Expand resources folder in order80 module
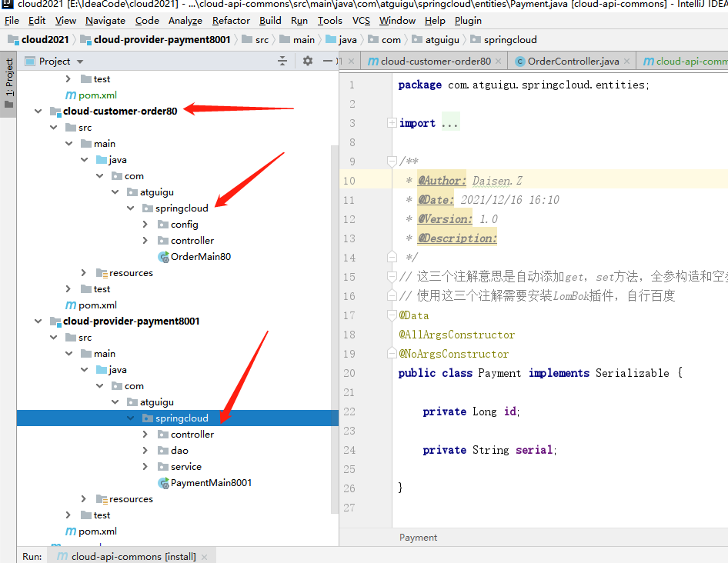Screen dimensions: 728x563 (84, 273)
